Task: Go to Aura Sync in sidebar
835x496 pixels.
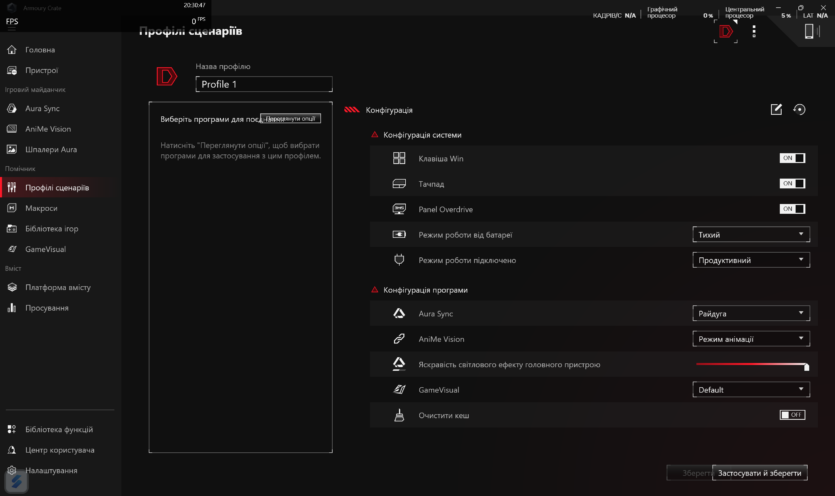Action: coord(42,108)
